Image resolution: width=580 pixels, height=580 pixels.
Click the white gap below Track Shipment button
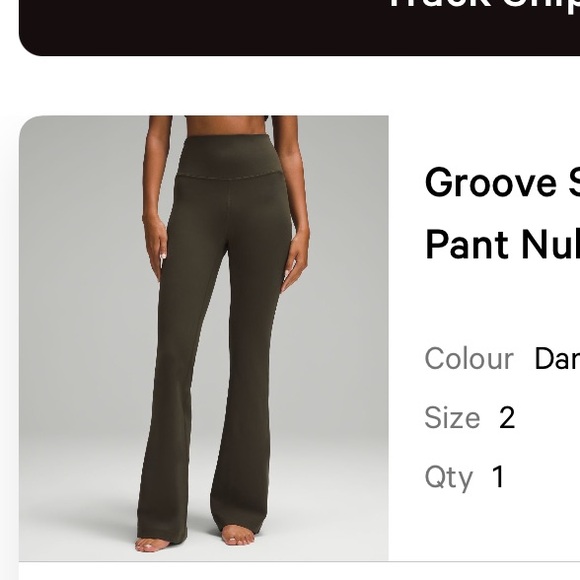299,85
